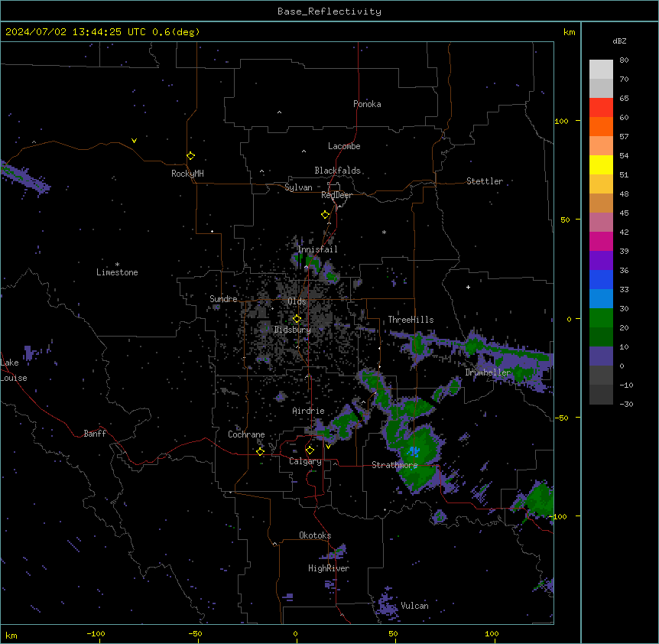659x644 pixels.
Task: Click the Banff label
Action: coord(95,434)
